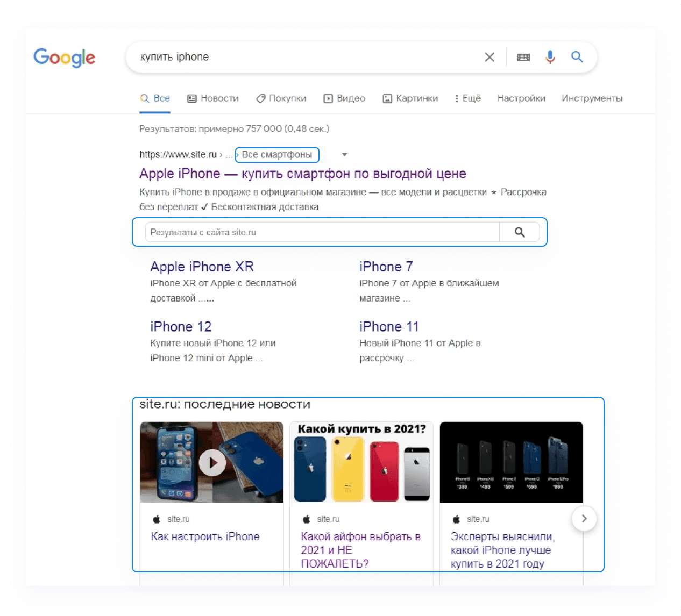Click the Google logo
This screenshot has height=616, width=681.
click(x=64, y=58)
